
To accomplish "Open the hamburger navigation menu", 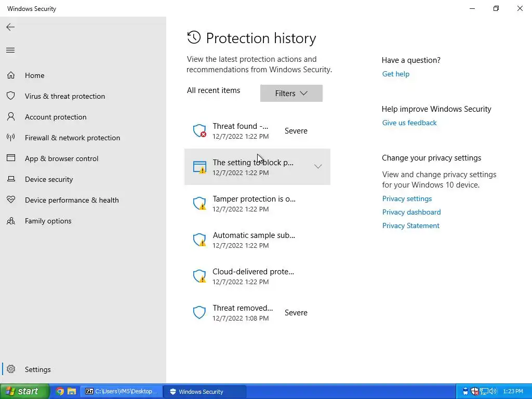I will coord(10,50).
